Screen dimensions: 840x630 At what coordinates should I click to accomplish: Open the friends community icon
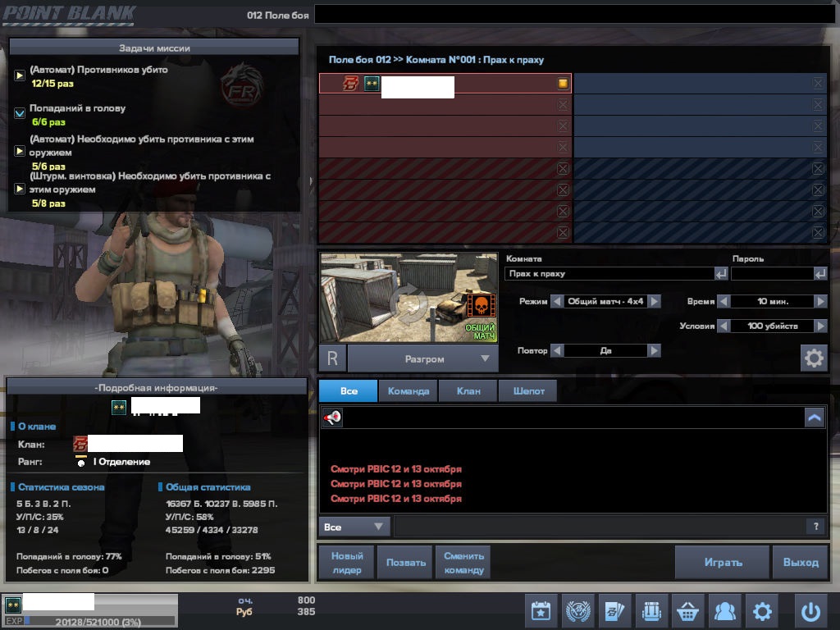pyautogui.click(x=725, y=610)
